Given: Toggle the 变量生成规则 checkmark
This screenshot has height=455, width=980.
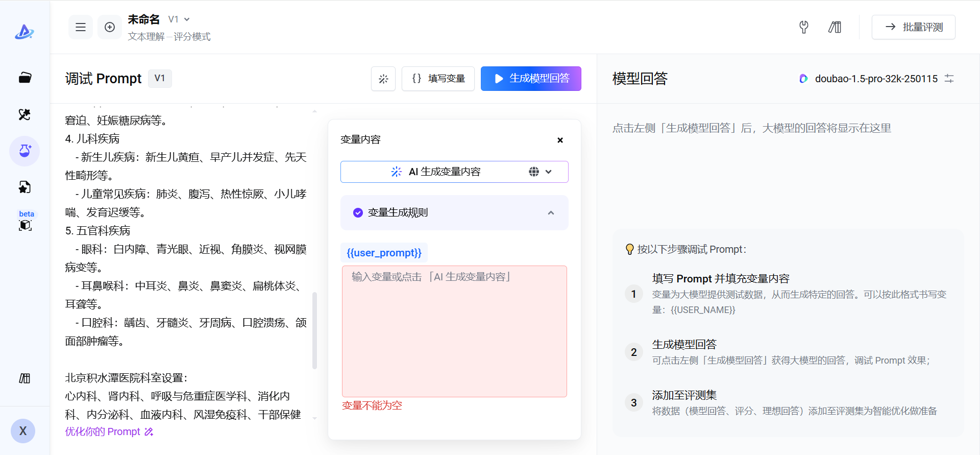Looking at the screenshot, I should tap(358, 212).
